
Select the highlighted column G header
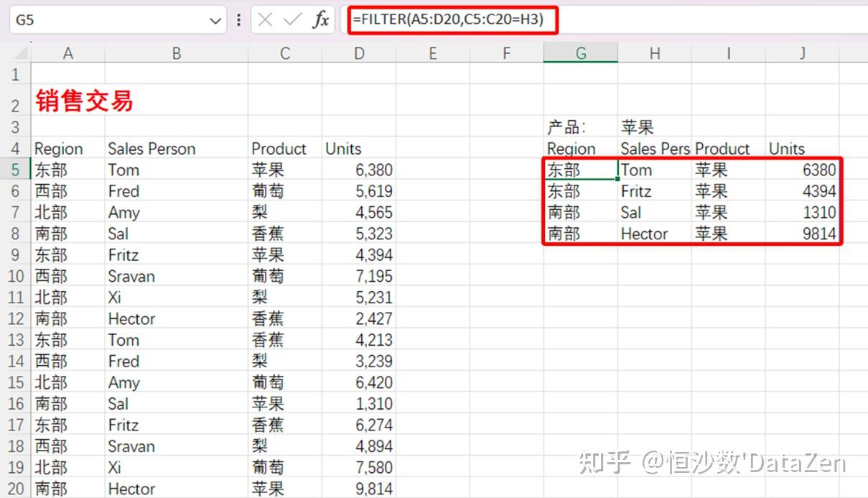(x=580, y=53)
